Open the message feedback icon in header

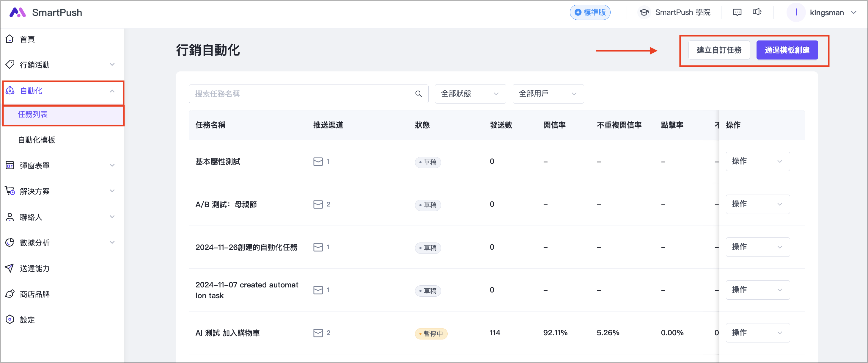point(737,12)
